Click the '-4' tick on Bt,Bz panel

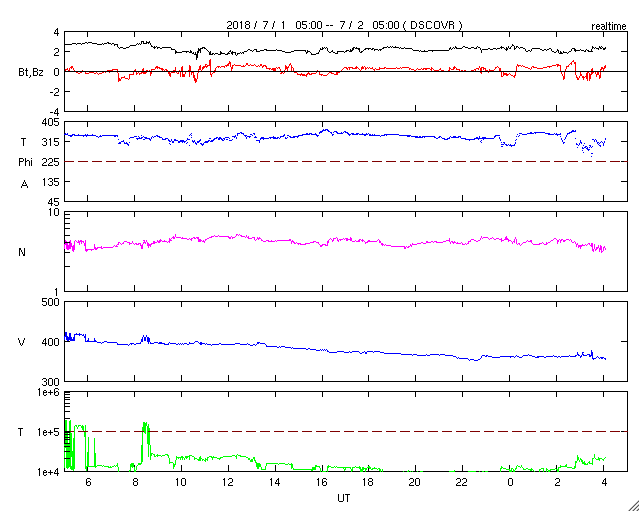point(54,112)
